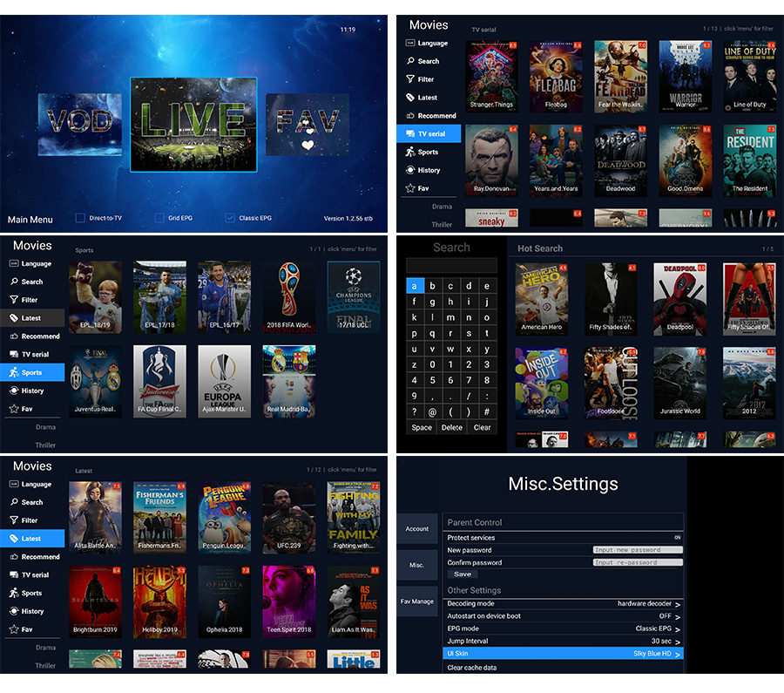Click the highlighted TV serial icon in the sidebar
The height and width of the screenshot is (693, 784).
(410, 133)
